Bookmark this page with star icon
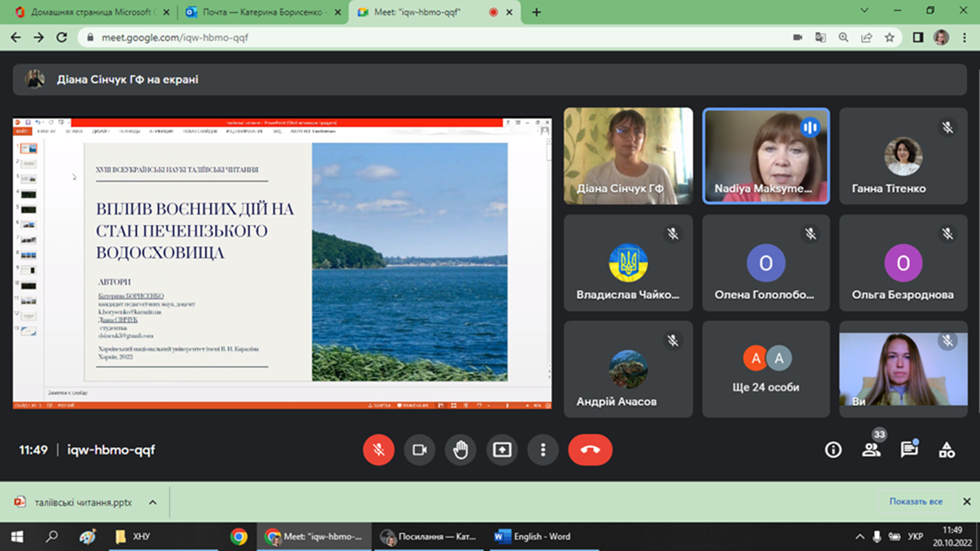This screenshot has height=551, width=980. coord(889,38)
